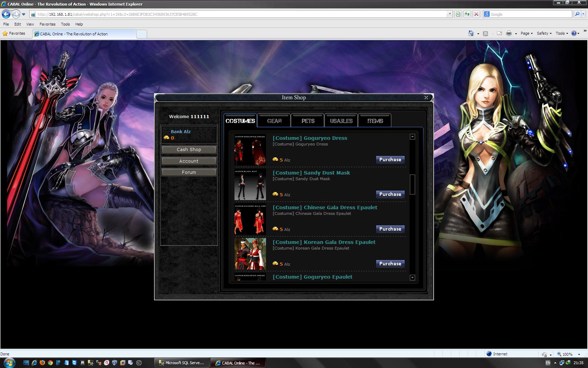588x368 pixels.
Task: Open a new blank tab
Action: point(141,34)
